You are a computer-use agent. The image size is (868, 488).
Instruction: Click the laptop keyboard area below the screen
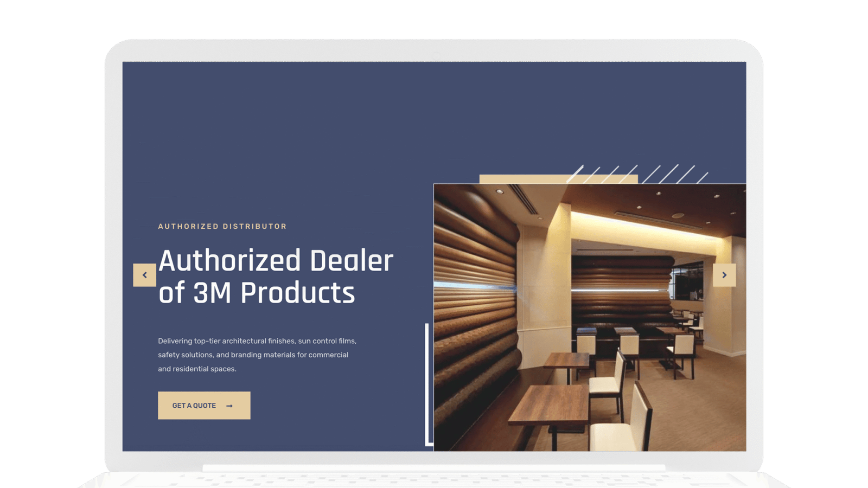point(434,477)
